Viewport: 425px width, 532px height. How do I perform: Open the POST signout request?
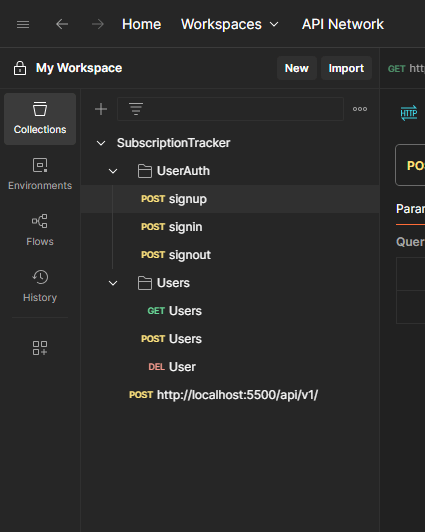coord(230,255)
